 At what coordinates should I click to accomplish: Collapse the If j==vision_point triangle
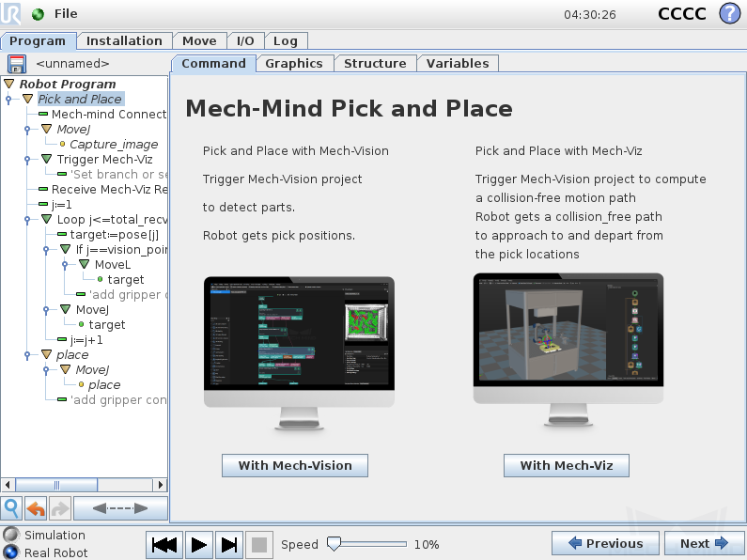[x=65, y=249]
